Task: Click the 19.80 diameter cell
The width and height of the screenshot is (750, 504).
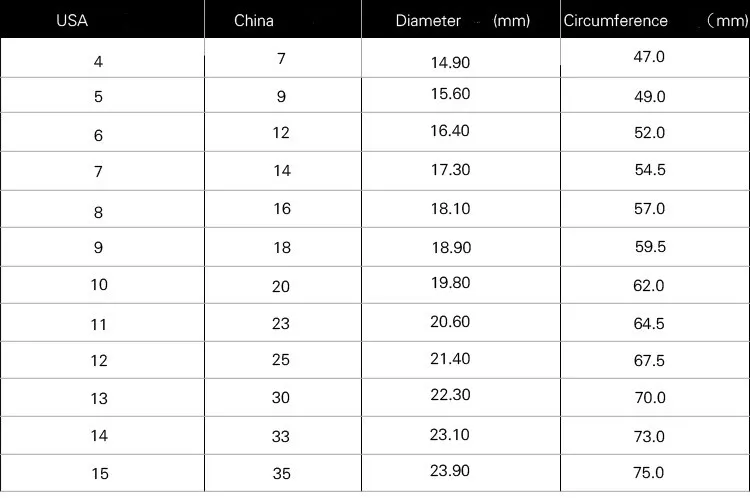Action: [x=450, y=283]
